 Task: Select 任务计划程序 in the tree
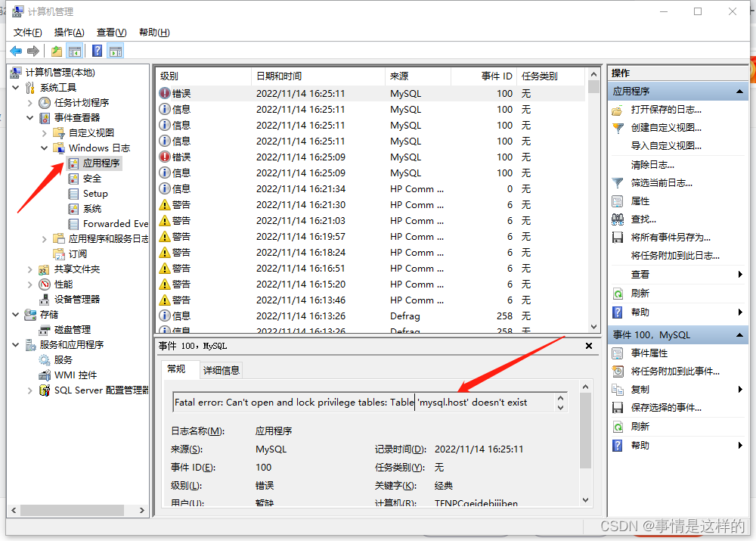[x=82, y=102]
